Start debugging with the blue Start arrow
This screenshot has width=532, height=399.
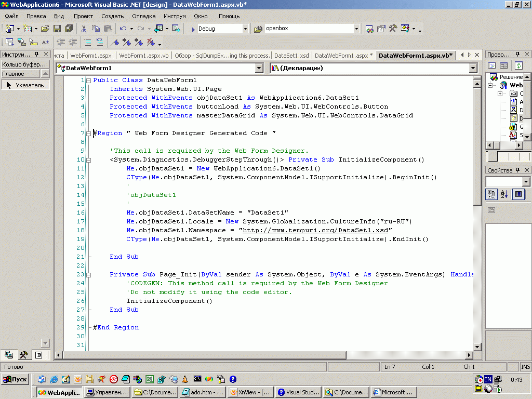pos(193,29)
